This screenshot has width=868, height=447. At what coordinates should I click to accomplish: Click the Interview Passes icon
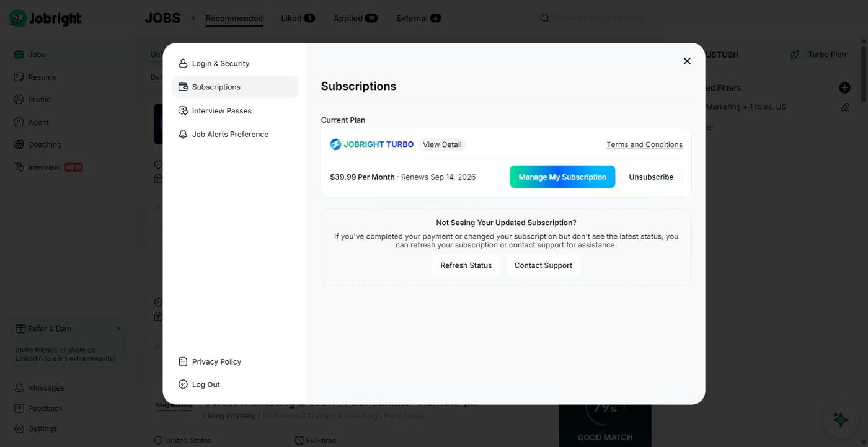point(183,110)
